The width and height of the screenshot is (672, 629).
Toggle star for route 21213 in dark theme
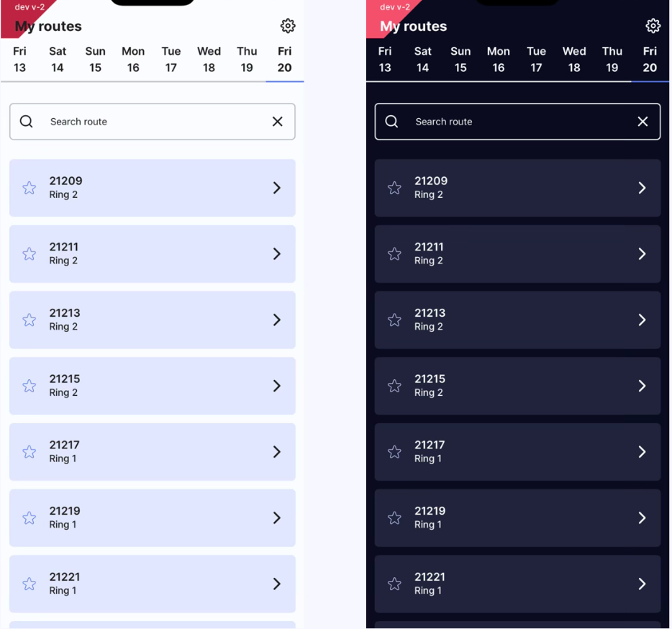click(394, 320)
